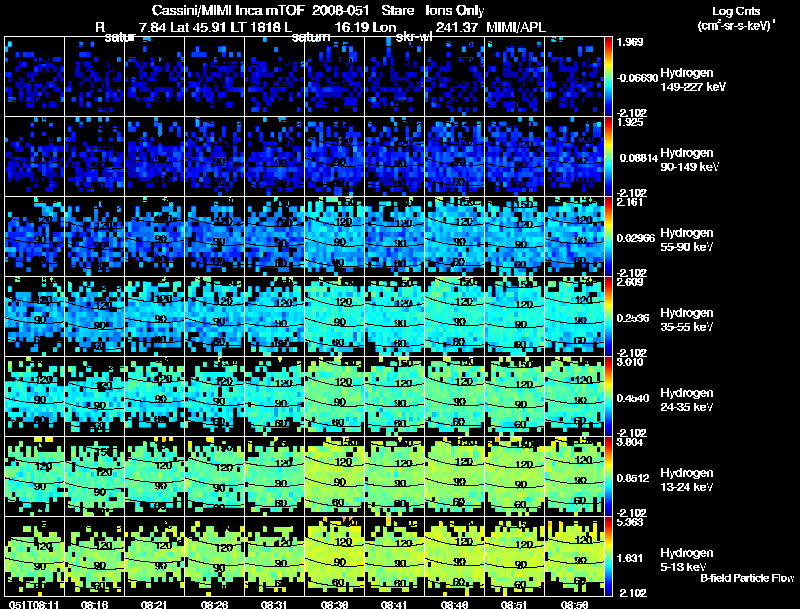Click the '08:56' time label
Viewport: 800px width, 609px height.
click(574, 604)
